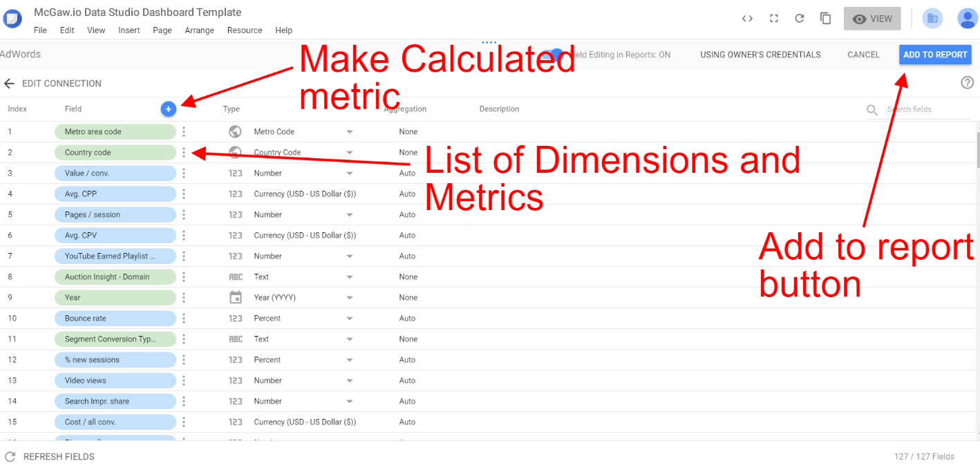Open options menu for Pages / session
980x470 pixels.
point(184,214)
